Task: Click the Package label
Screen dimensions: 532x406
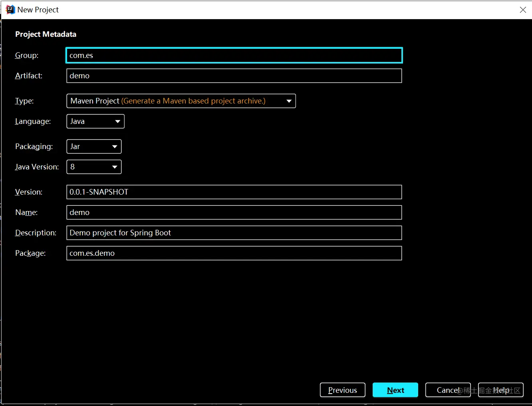Action: click(30, 253)
